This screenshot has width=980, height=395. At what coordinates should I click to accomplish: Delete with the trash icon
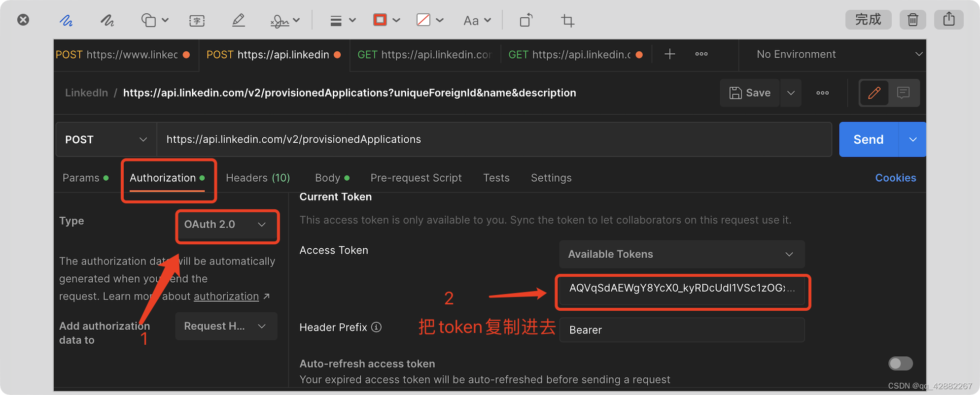coord(912,20)
